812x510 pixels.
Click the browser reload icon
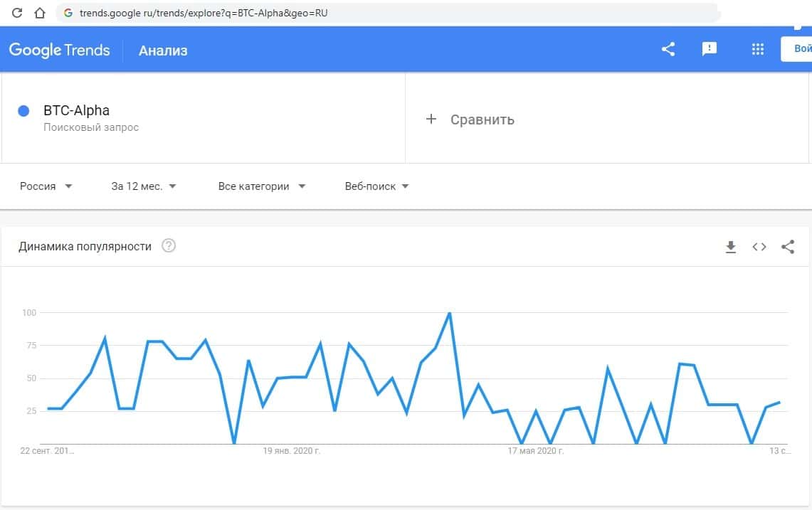(x=18, y=13)
